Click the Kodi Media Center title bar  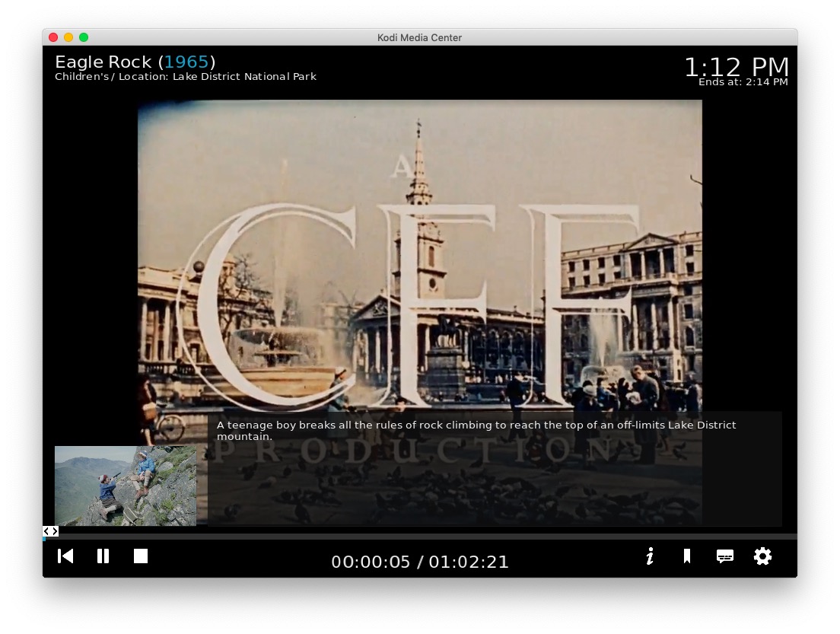(x=420, y=37)
